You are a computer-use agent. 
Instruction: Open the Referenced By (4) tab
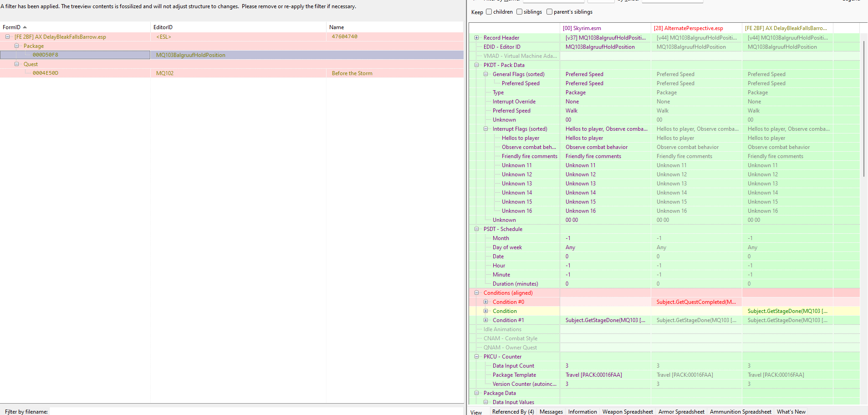(513, 411)
